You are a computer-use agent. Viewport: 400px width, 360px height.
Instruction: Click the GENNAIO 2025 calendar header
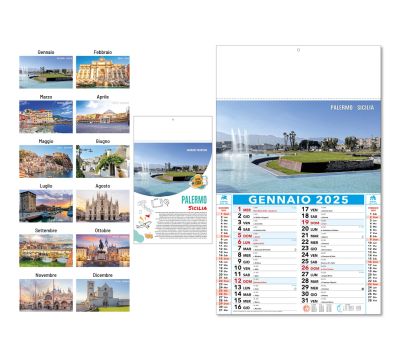[298, 200]
